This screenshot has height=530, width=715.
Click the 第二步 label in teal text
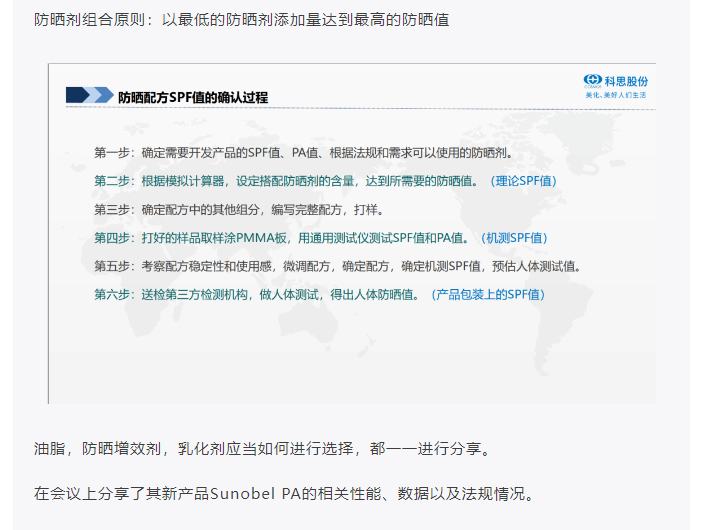pyautogui.click(x=113, y=181)
